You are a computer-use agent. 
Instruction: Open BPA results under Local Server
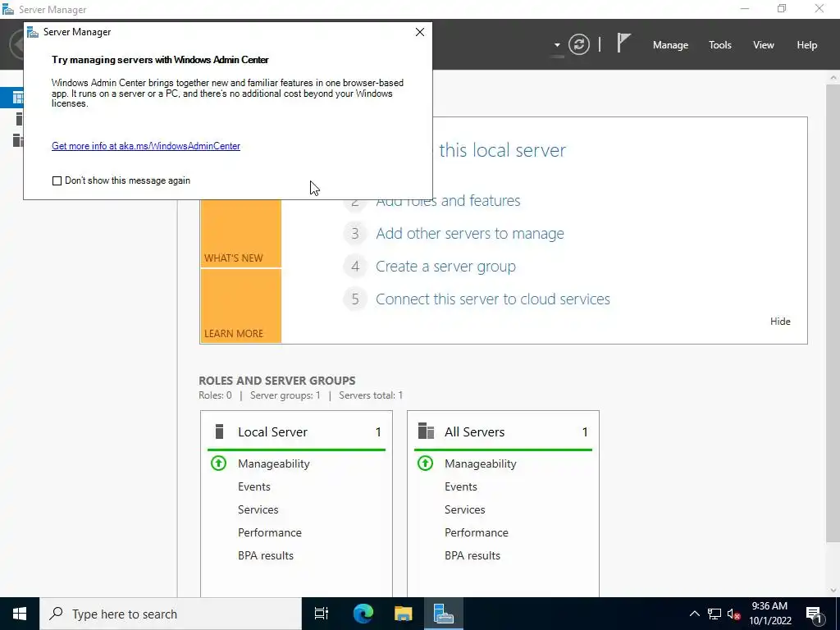tap(266, 555)
